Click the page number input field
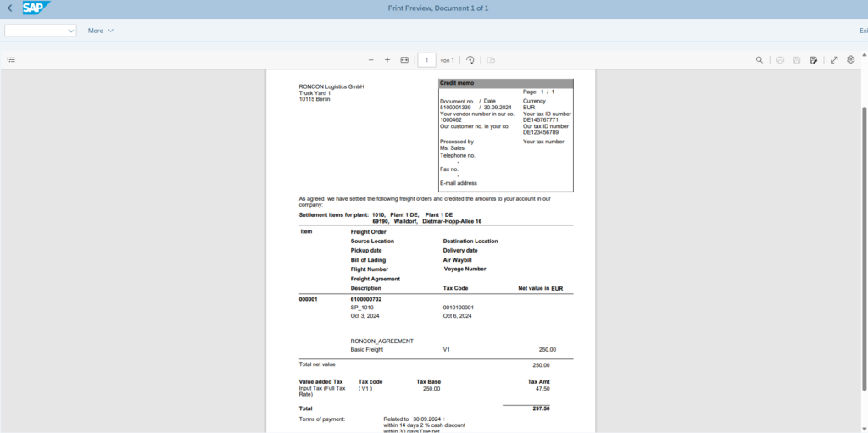The width and height of the screenshot is (868, 433). (x=427, y=60)
